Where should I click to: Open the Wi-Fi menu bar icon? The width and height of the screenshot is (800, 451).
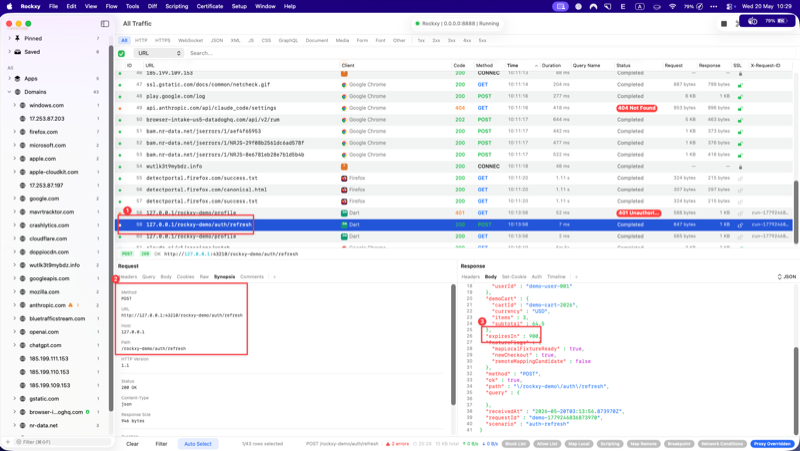(672, 7)
